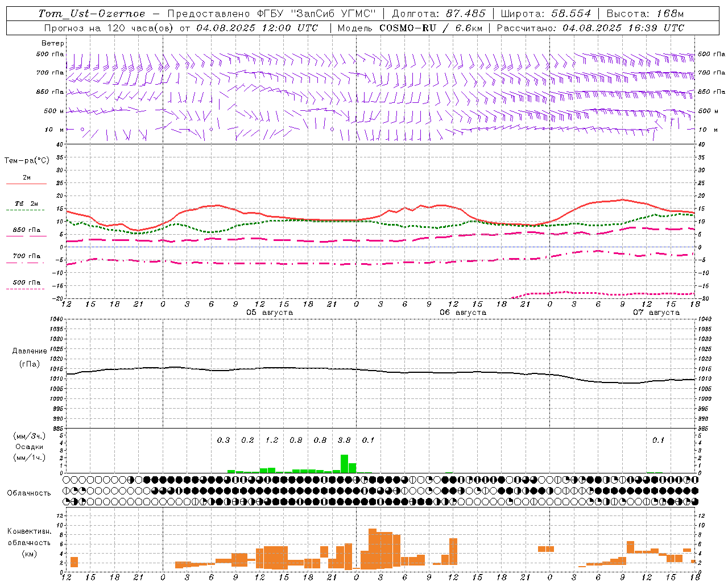
Task: Click the Ветер wind panel label
Action: tap(52, 43)
